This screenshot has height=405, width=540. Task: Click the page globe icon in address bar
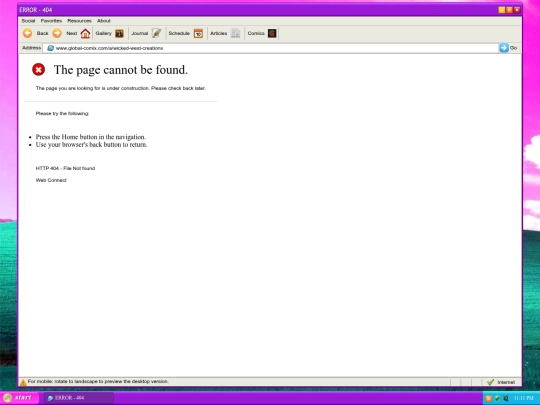coord(50,48)
